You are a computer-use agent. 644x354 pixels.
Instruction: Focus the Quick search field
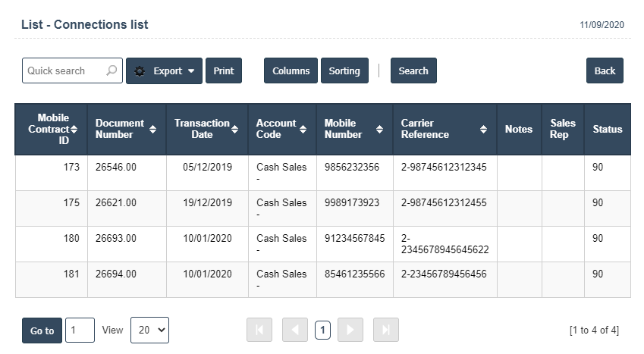64,70
